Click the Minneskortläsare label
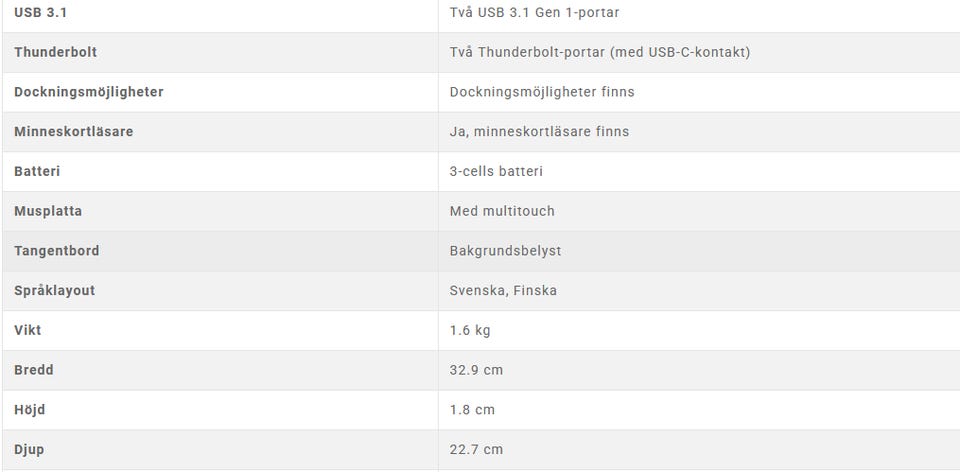960x472 pixels. click(x=74, y=132)
